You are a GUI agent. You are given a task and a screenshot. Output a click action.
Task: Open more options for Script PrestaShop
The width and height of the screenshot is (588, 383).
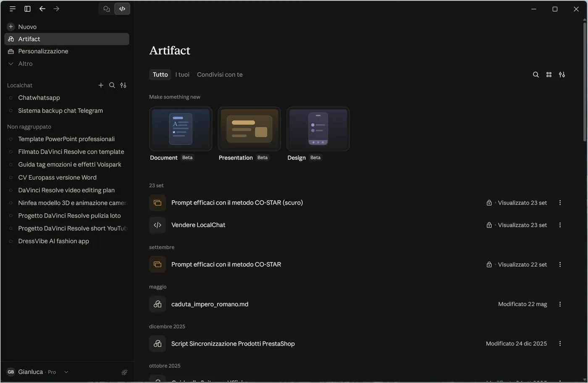tap(560, 344)
